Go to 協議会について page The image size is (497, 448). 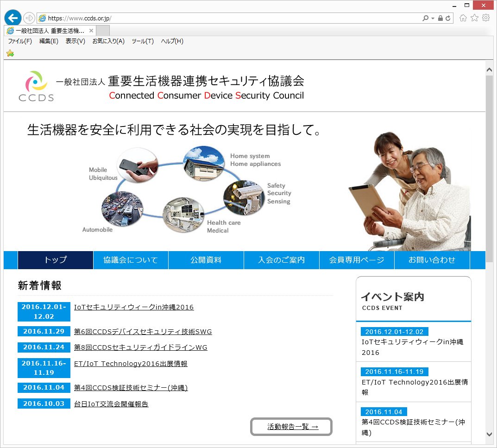click(x=131, y=260)
